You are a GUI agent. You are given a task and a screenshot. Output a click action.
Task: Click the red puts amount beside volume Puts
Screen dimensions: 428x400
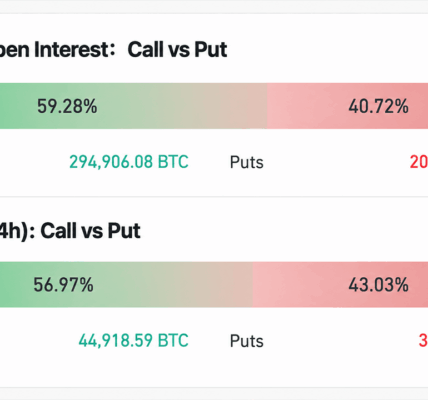pos(423,341)
